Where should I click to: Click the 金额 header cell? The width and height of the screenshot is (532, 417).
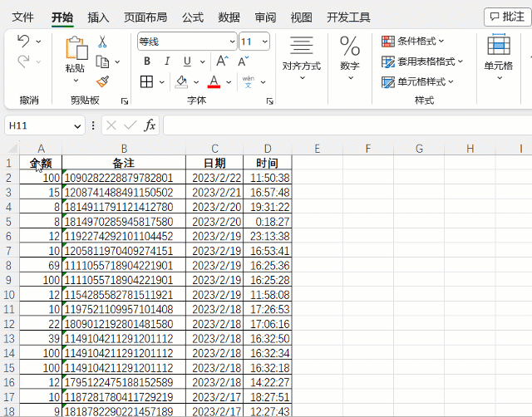click(x=41, y=163)
